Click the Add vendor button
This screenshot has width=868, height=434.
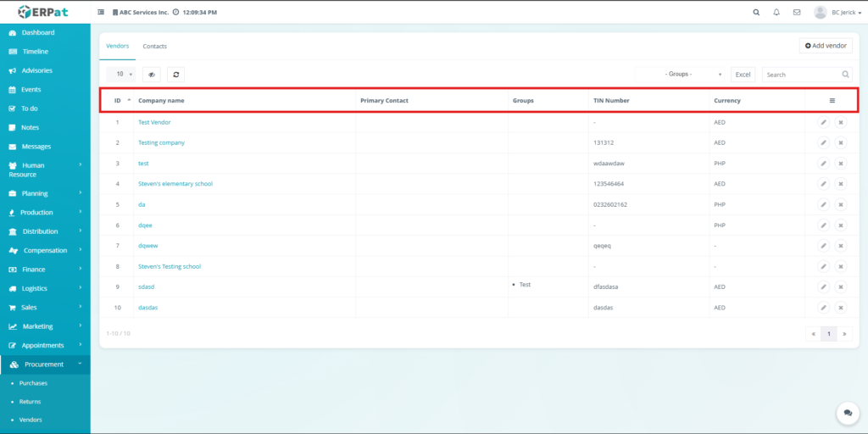(826, 46)
